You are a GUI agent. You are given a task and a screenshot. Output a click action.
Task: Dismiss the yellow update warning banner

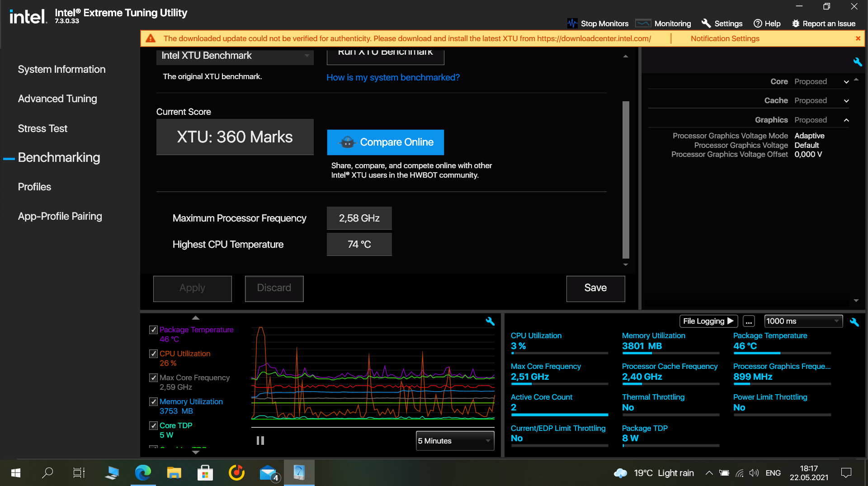click(x=858, y=38)
